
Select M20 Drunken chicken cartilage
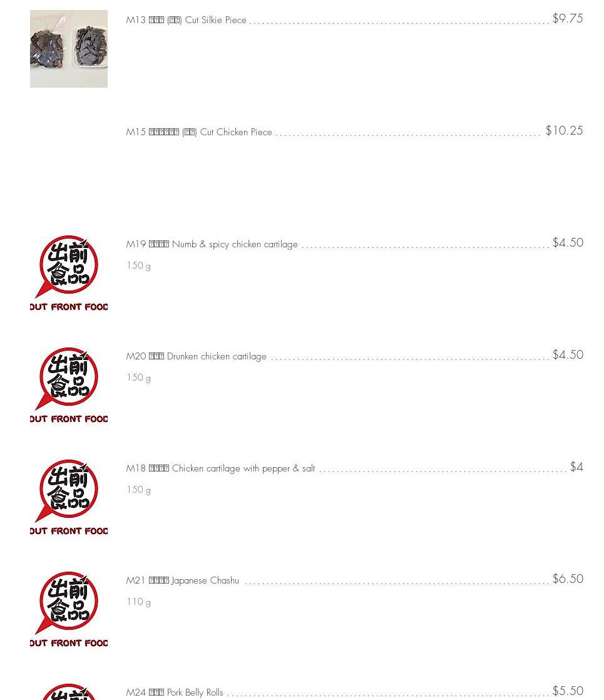[196, 356]
